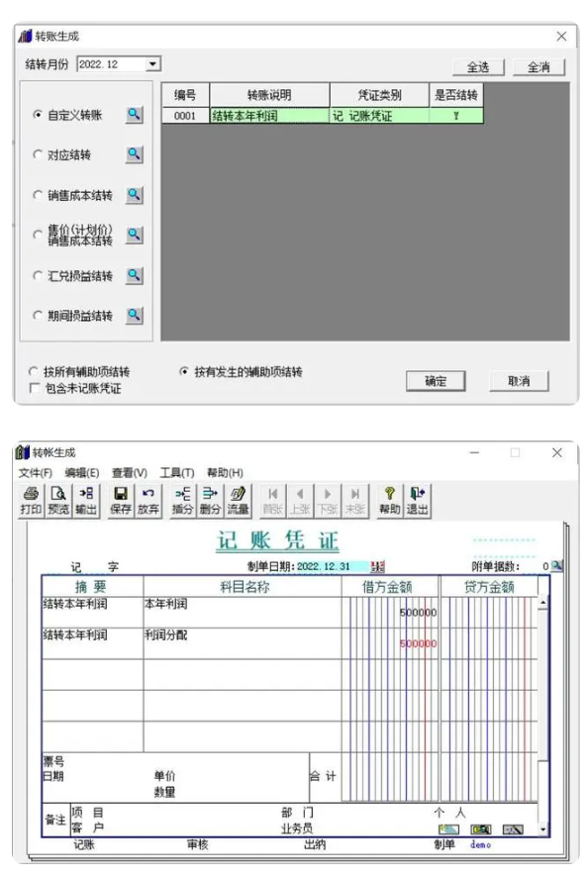Click the 是否结转 column header

coord(455,95)
